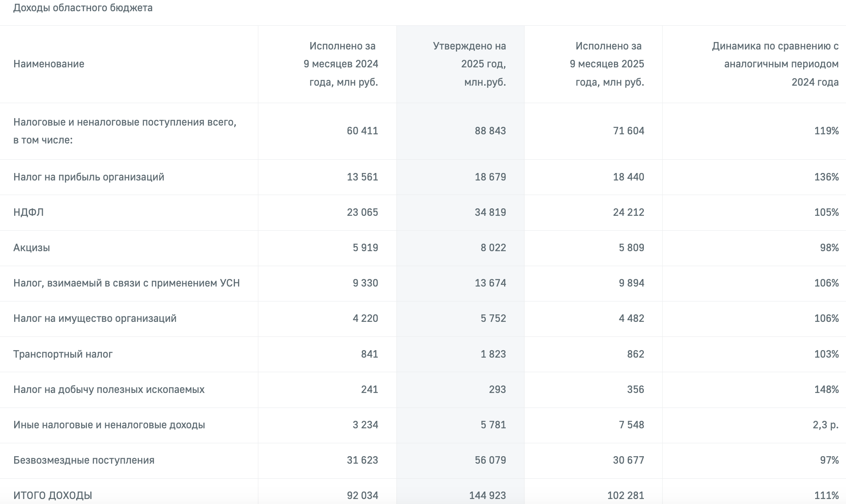This screenshot has width=846, height=504.
Task: Select the 'Налог на добычу полезных ископаемых' row
Action: (109, 390)
